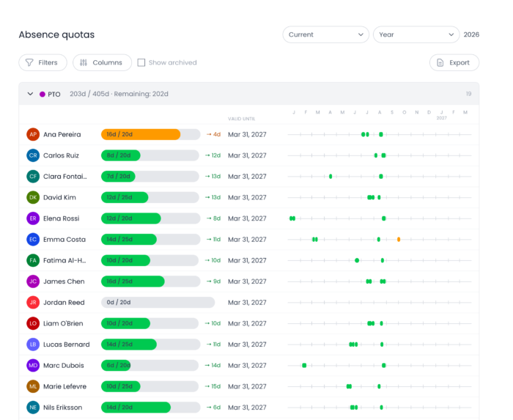The height and width of the screenshot is (420, 513).
Task: Click the Export button
Action: [x=454, y=62]
